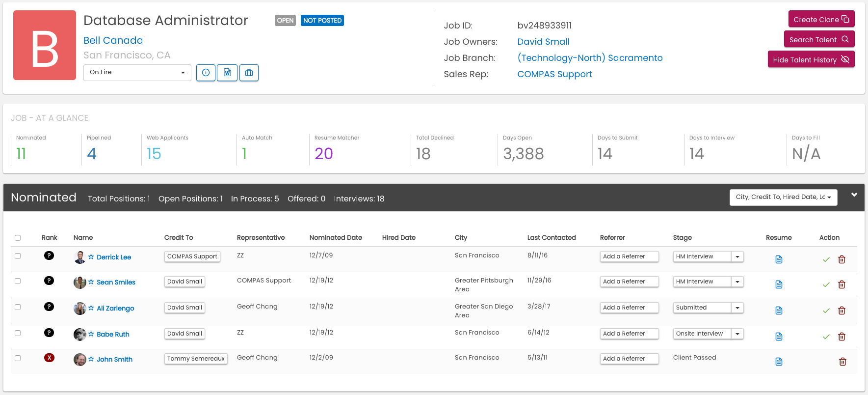This screenshot has width=868, height=395.
Task: Open Sean Smiles' resume document icon
Action: [x=779, y=284]
